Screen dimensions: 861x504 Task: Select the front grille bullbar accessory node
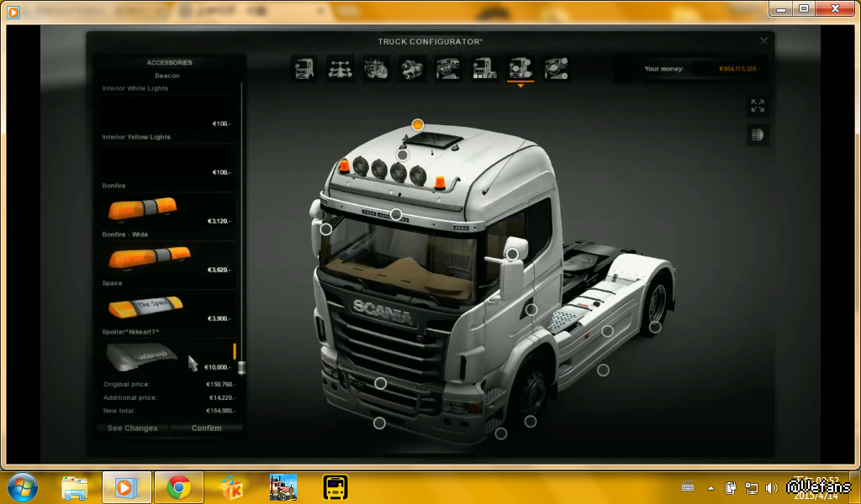381,383
